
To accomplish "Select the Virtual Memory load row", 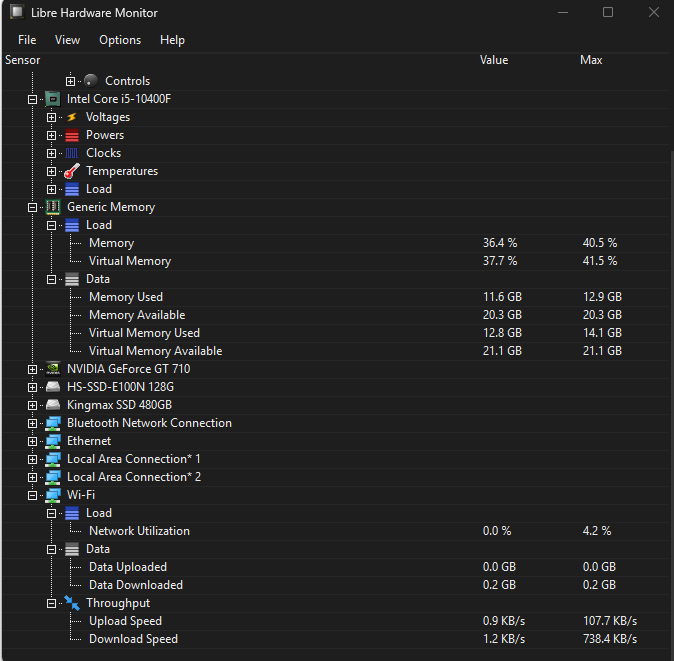I will coord(337,261).
